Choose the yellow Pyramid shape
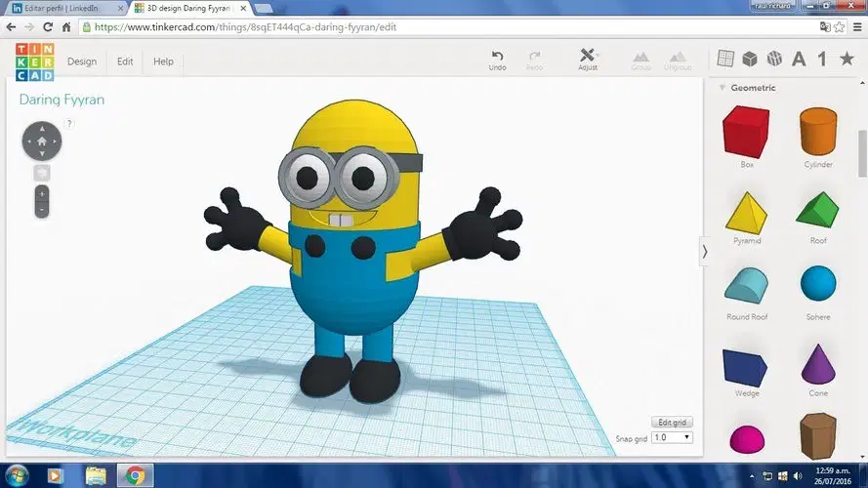Screen dimensions: 868x488 [746, 213]
